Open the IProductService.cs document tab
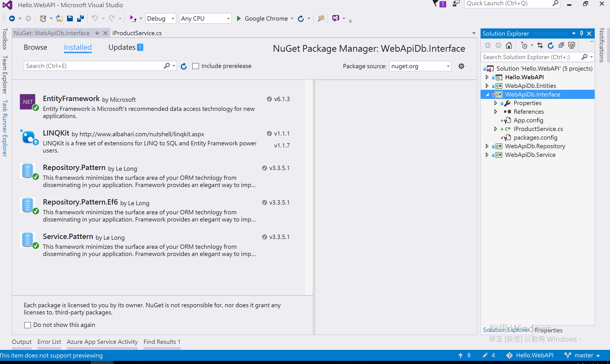This screenshot has width=610, height=364. pyautogui.click(x=137, y=33)
